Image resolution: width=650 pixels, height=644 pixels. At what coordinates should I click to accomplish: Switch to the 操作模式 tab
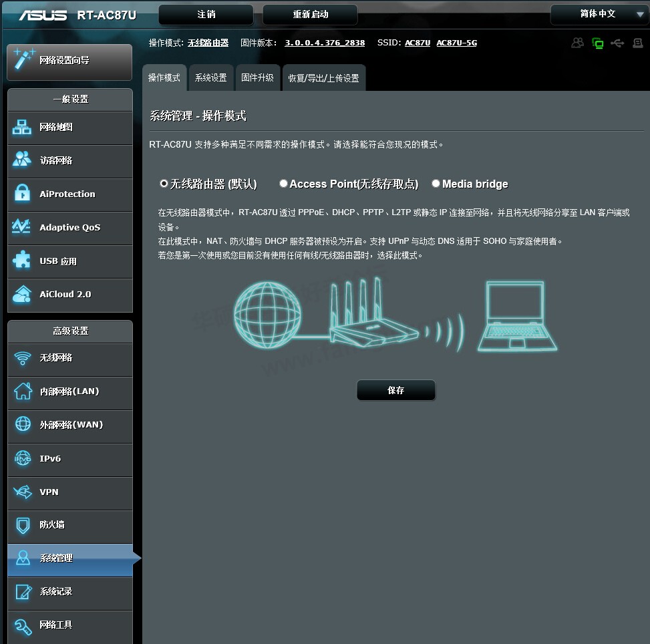coord(164,77)
